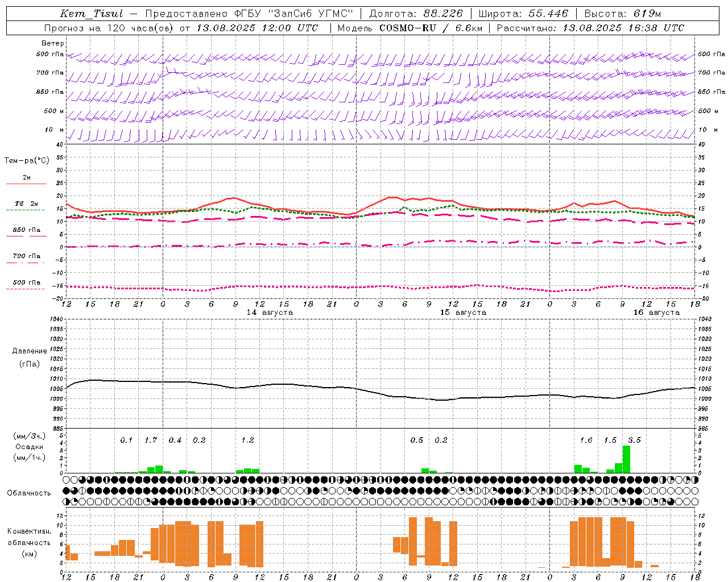This screenshot has width=728, height=582.
Task: Click the Td 2м dew point legend entry
Action: point(26,203)
